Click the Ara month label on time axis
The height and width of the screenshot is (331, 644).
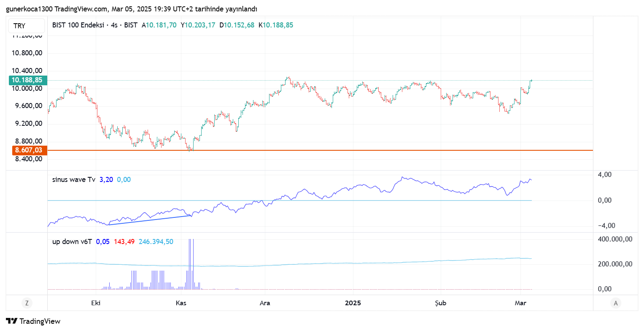(x=265, y=303)
